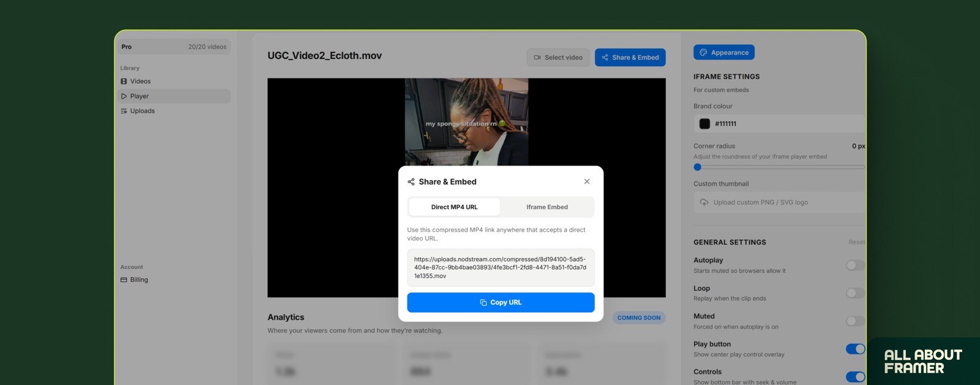Viewport: 980px width, 385px height.
Task: Click Reset in General Settings
Action: (x=857, y=242)
